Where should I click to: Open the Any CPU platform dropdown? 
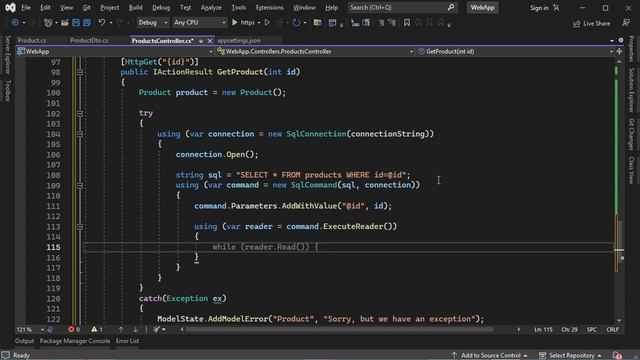pos(199,23)
